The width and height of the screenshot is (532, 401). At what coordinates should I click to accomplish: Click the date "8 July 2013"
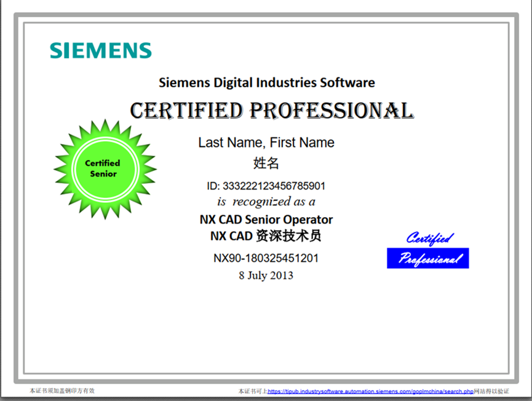point(266,276)
